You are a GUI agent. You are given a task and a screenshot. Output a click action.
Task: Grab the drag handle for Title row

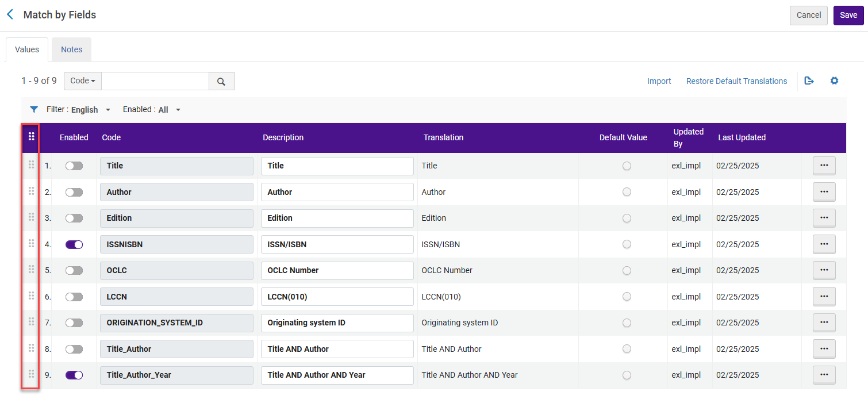pyautogui.click(x=32, y=166)
